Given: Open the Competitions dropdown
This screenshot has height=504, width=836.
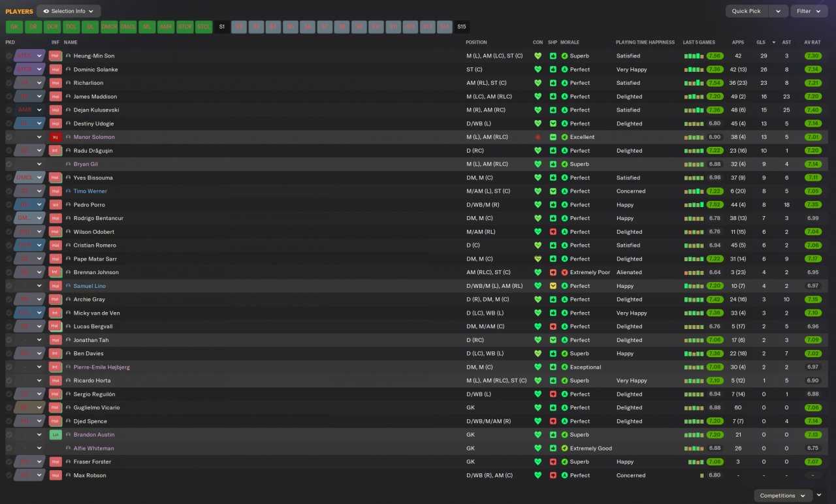Looking at the screenshot, I should coord(783,496).
